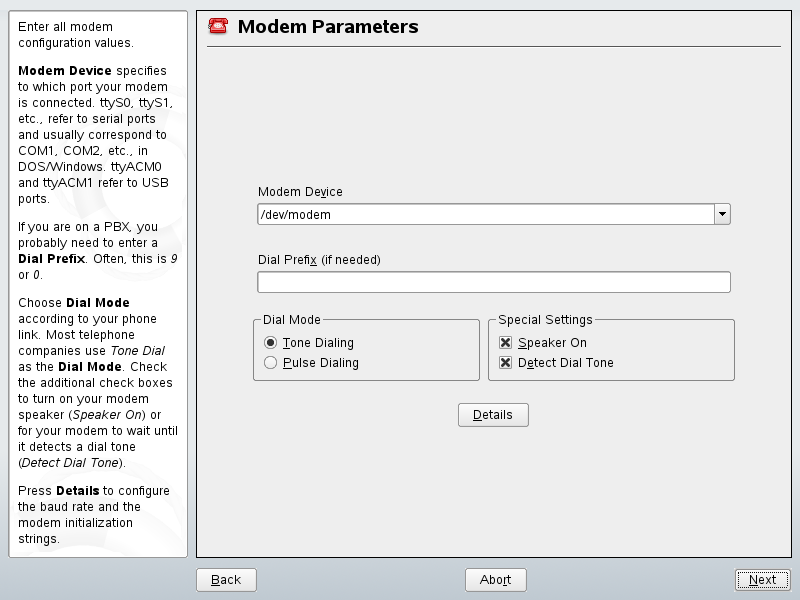Click the Dial Prefix (if needed) label
Screen dimensions: 800x600
[x=319, y=260]
